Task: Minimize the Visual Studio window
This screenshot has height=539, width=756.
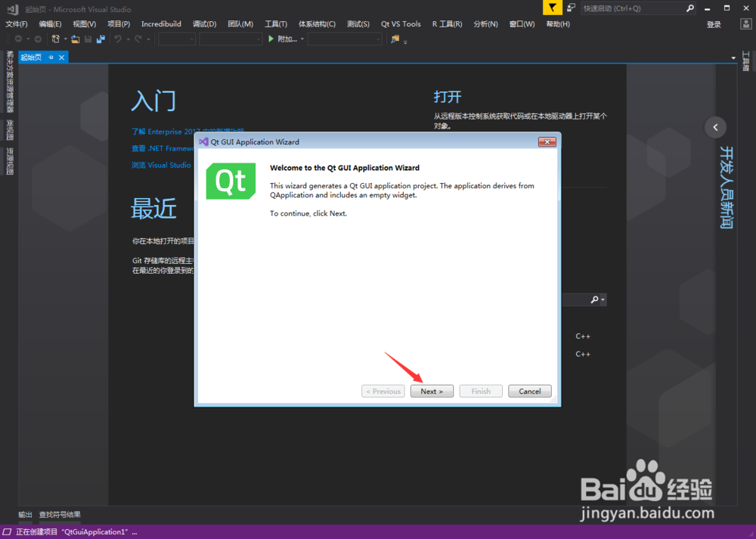Action: click(x=708, y=8)
